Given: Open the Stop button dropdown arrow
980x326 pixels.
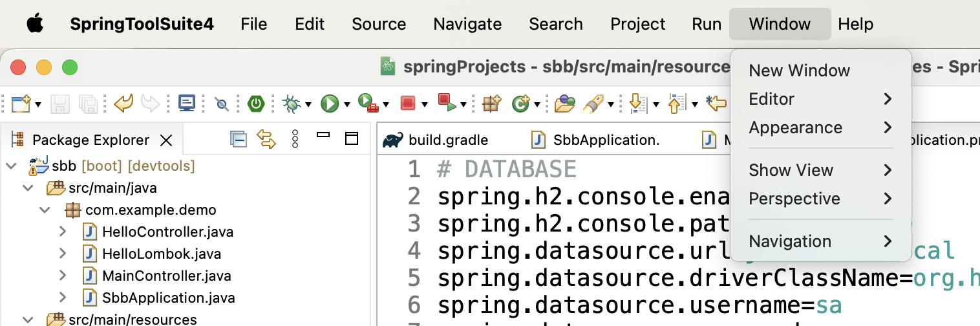Looking at the screenshot, I should pos(425,105).
